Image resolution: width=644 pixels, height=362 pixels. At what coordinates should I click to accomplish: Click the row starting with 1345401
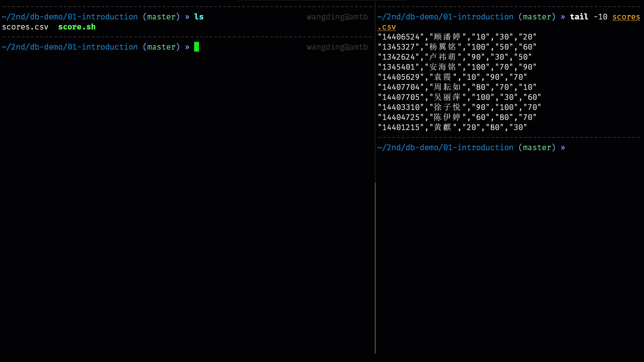click(457, 67)
